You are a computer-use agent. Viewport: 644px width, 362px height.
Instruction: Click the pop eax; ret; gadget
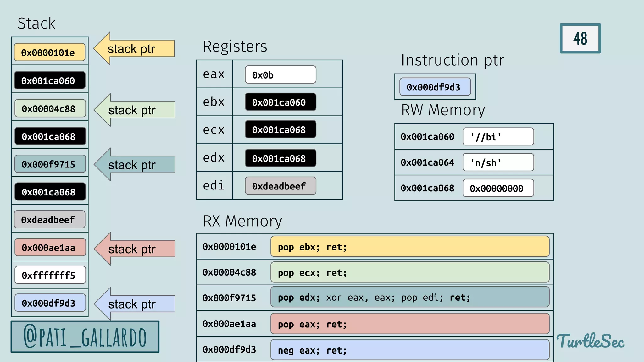coord(409,324)
